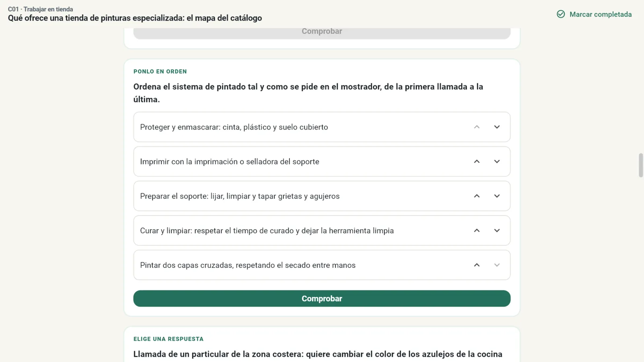Image resolution: width=644 pixels, height=362 pixels.
Task: Click the greyed-out Comprobar button at top
Action: pos(322,33)
